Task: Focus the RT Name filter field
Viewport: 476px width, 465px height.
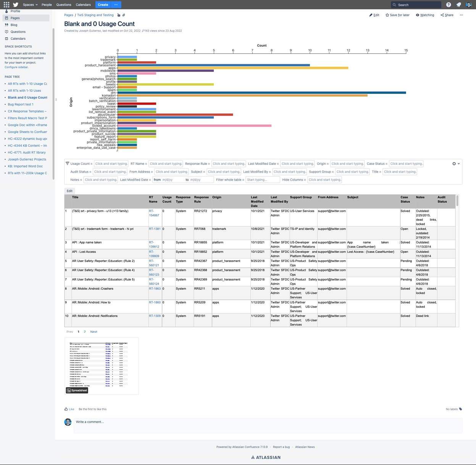Action: (x=166, y=164)
